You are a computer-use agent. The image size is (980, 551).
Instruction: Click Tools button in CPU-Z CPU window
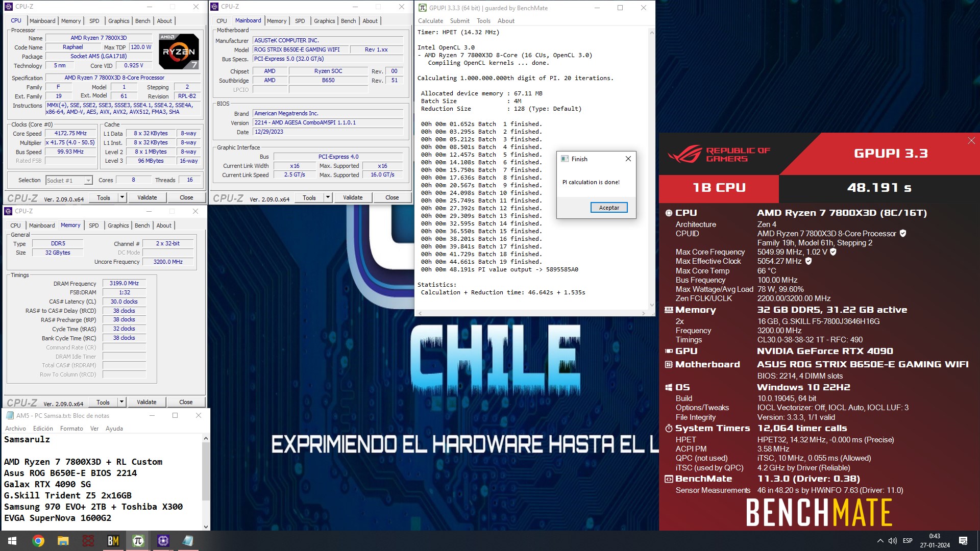pyautogui.click(x=104, y=197)
